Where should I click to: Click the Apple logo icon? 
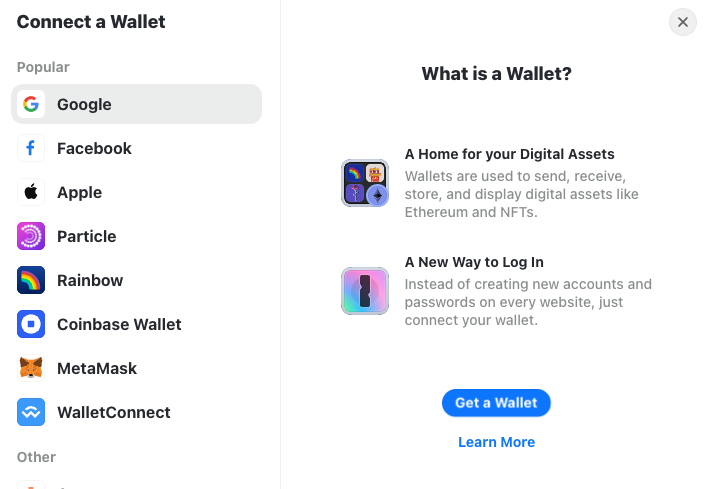click(x=31, y=192)
